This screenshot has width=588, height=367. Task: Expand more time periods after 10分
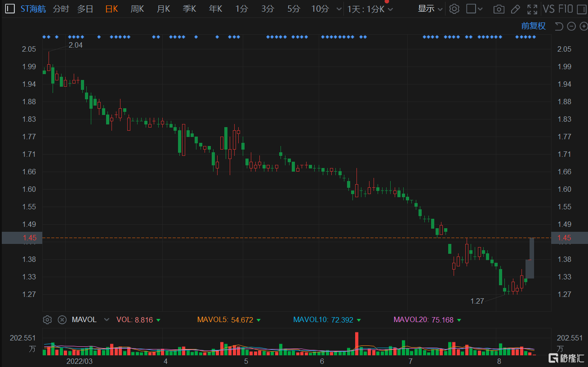click(x=339, y=9)
